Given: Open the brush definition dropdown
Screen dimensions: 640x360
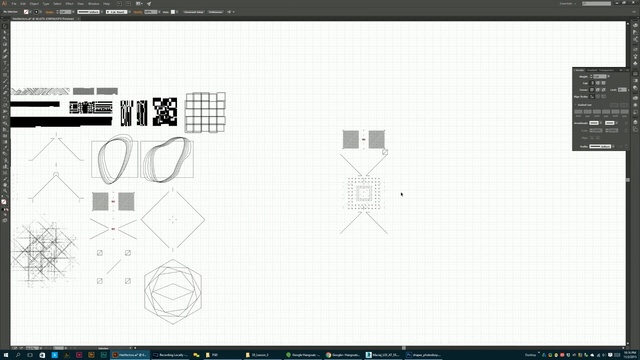Looking at the screenshot, I should tap(130, 12).
